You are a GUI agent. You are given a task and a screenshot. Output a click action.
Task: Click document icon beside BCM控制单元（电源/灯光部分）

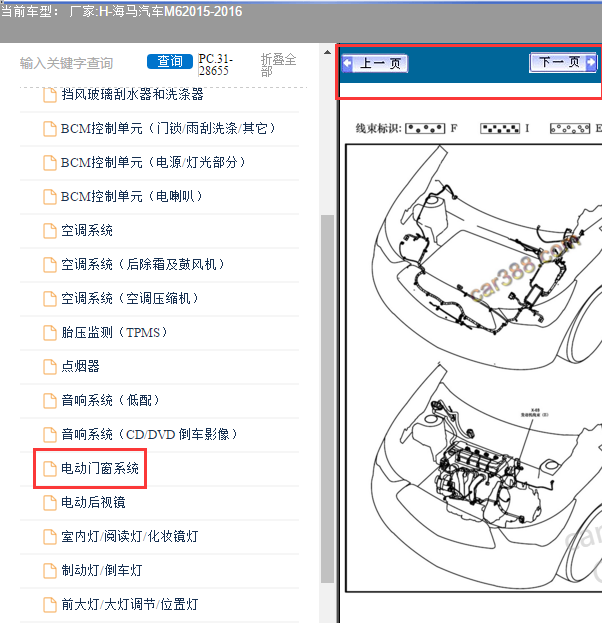pyautogui.click(x=50, y=163)
